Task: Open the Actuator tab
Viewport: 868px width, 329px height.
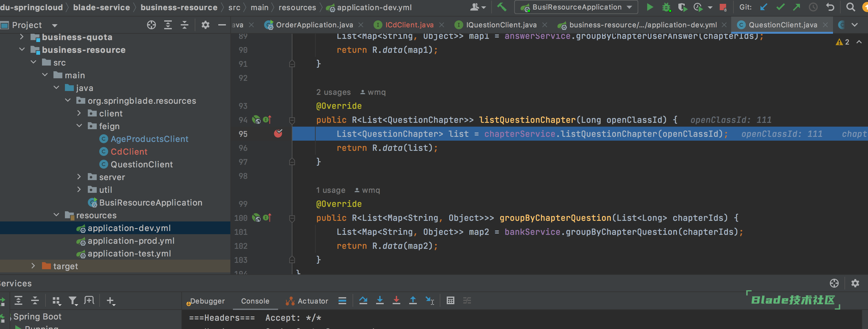Action: (x=307, y=301)
